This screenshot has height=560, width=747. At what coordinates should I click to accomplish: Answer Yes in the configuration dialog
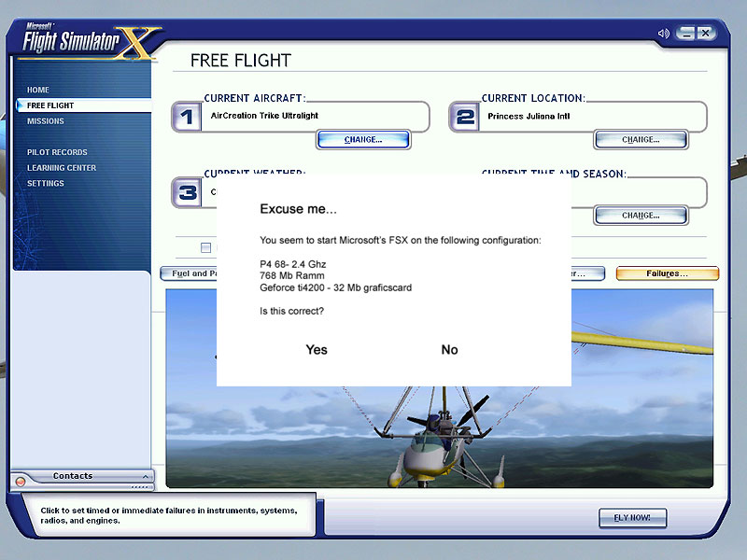pyautogui.click(x=317, y=349)
